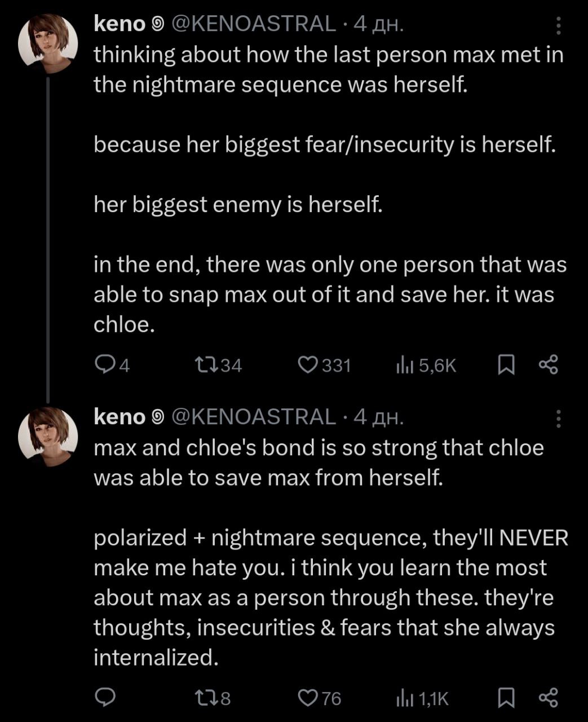This screenshot has height=722, width=588.
Task: Like the first tweet with 331 likes
Action: click(x=308, y=365)
